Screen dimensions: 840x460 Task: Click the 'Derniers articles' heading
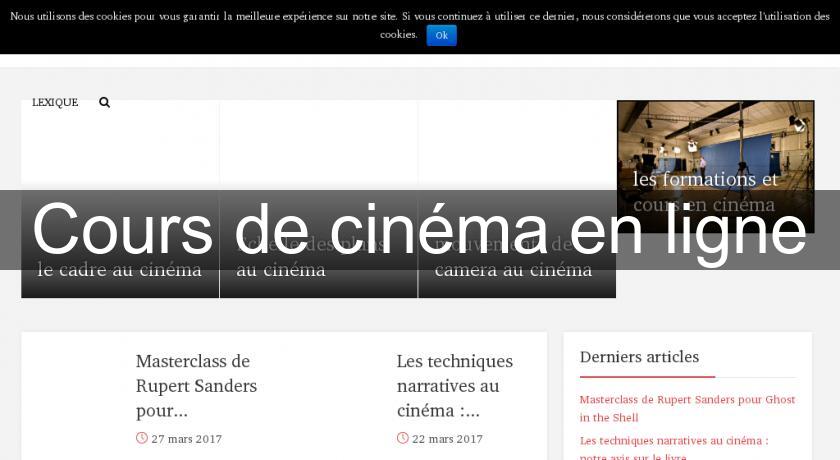[639, 357]
